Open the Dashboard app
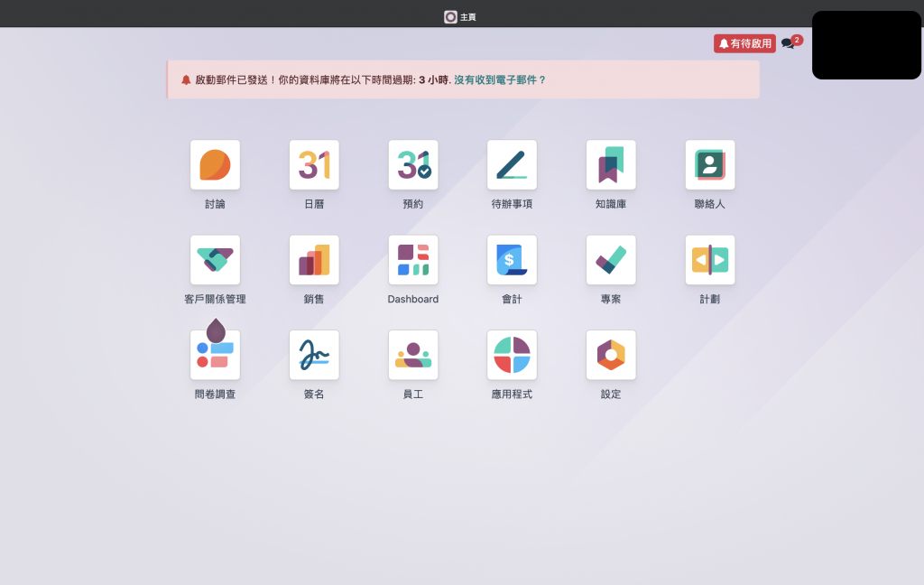The width and height of the screenshot is (924, 585). click(413, 260)
